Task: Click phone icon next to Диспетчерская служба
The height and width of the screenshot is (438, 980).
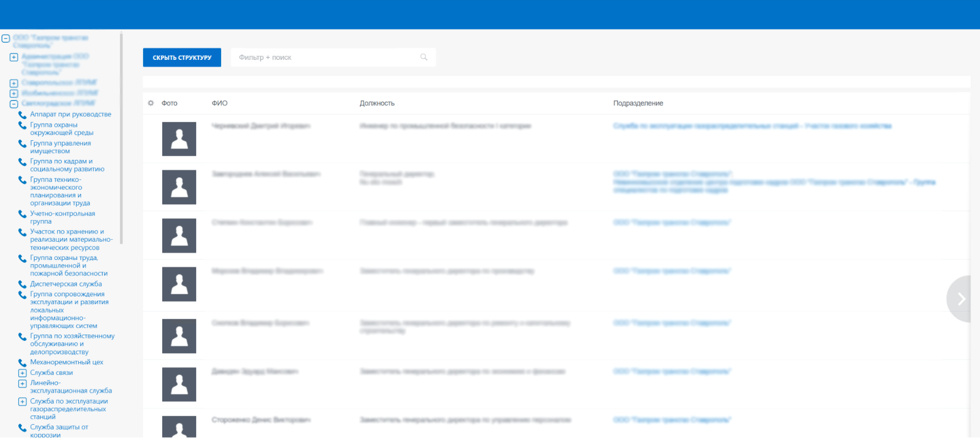Action: click(x=22, y=284)
